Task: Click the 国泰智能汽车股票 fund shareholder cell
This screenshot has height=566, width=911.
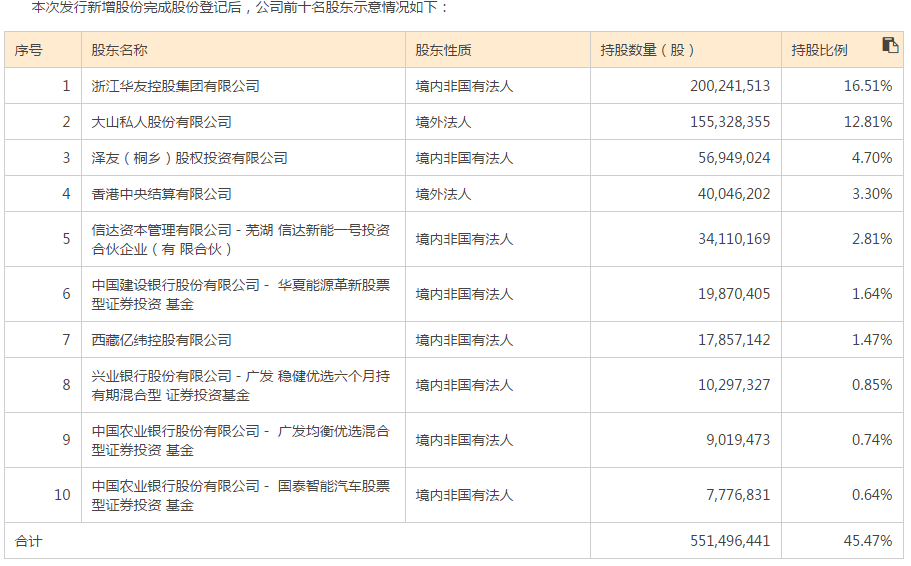Action: click(x=241, y=495)
